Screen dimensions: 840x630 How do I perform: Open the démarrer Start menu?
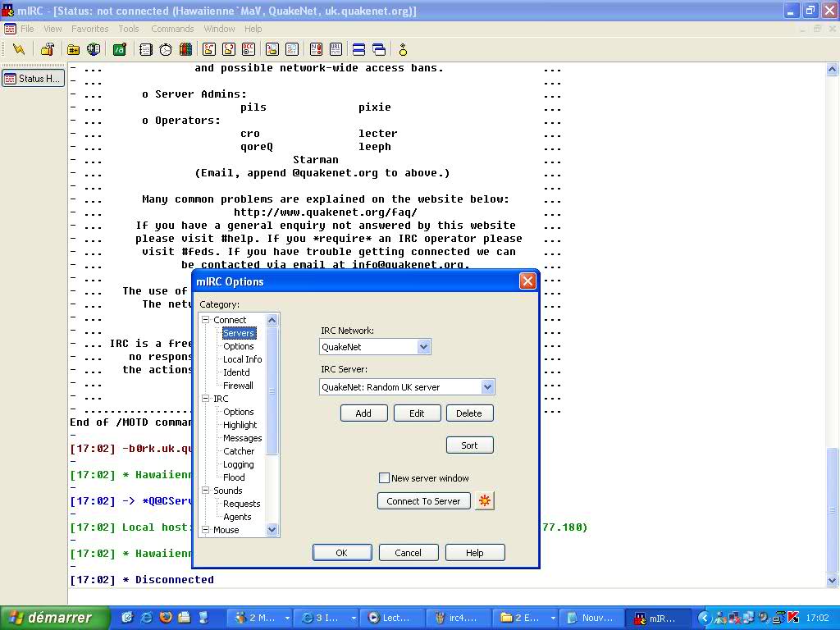click(x=53, y=618)
